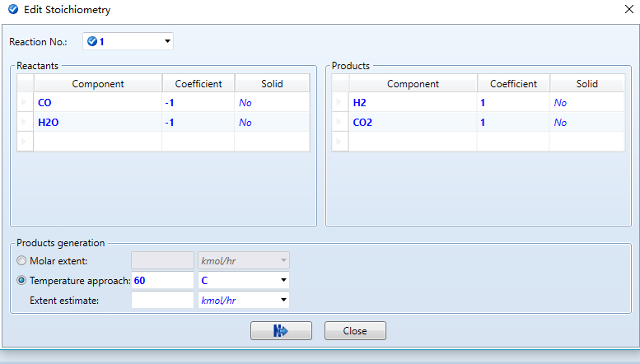Click the Solid cell for CO reactant
The width and height of the screenshot is (640, 364).
[x=272, y=103]
